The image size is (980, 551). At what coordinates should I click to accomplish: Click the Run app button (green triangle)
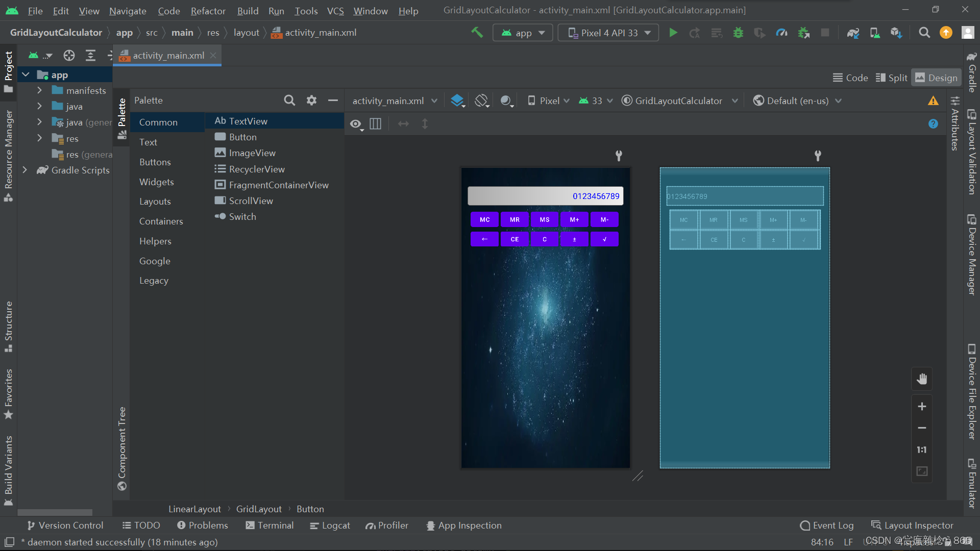coord(673,32)
